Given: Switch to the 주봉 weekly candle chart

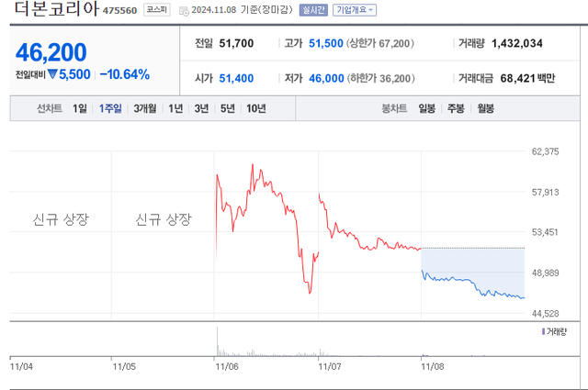Looking at the screenshot, I should 455,108.
